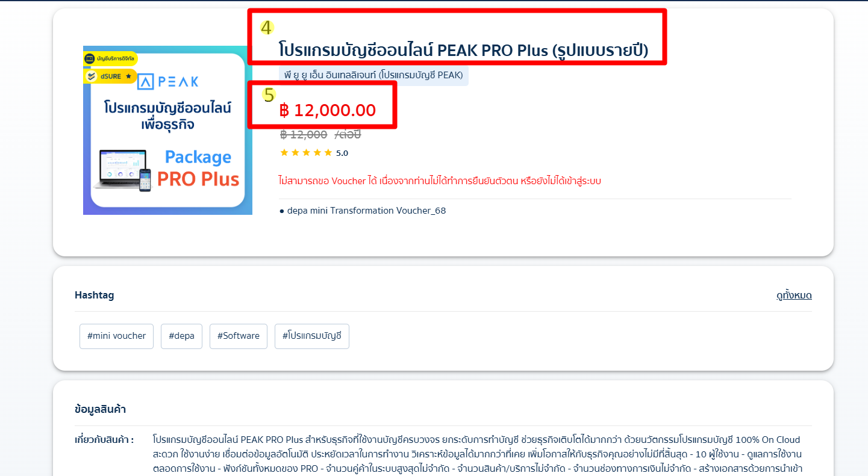Image resolution: width=868 pixels, height=476 pixels.
Task: Click depa mini Transformation Voucher_68 item
Action: [x=363, y=211]
